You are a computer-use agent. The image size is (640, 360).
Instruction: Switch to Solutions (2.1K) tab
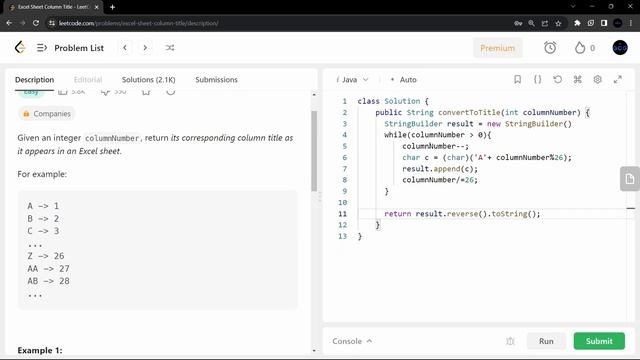[149, 80]
